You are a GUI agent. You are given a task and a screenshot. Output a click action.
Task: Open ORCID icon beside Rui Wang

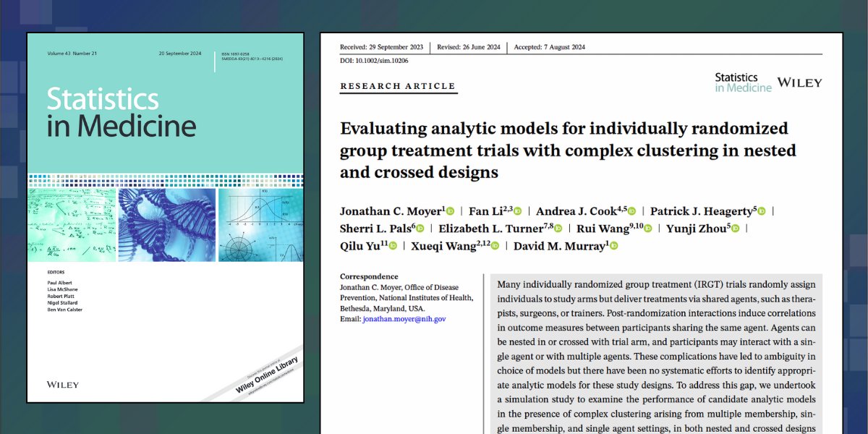tap(648, 229)
